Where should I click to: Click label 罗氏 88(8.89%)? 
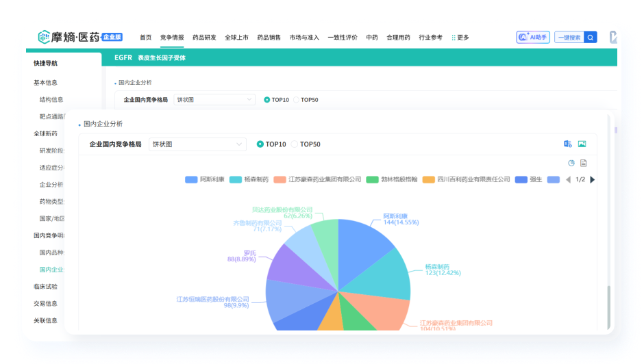pos(241,256)
